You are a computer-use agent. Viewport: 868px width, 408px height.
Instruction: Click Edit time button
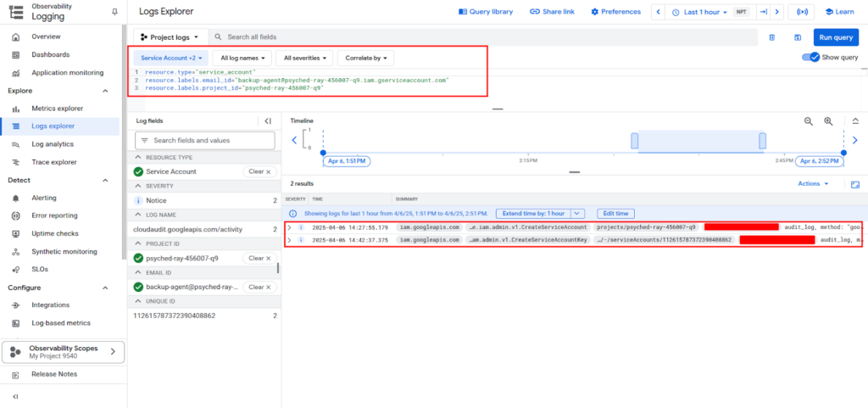(x=615, y=214)
